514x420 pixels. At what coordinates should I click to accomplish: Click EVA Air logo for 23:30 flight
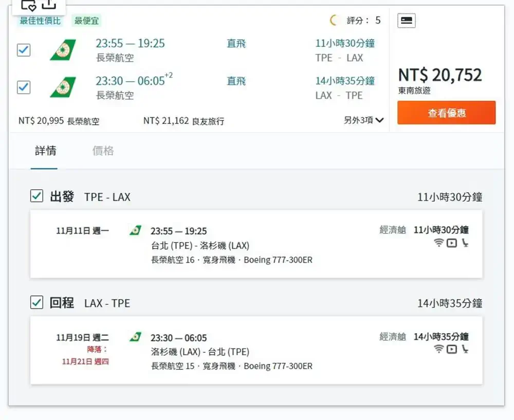click(63, 87)
